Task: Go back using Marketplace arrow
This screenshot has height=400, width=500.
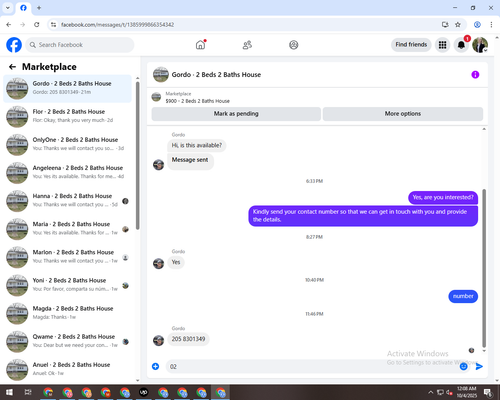Action: tap(12, 67)
